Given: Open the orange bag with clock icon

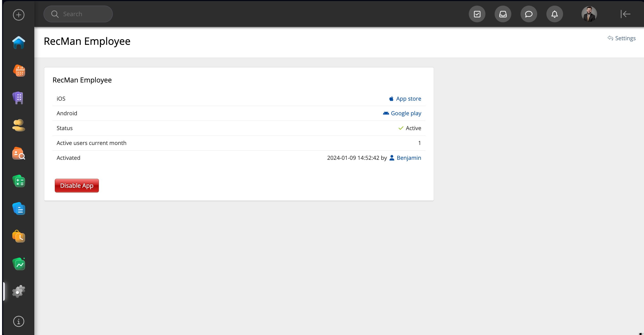Looking at the screenshot, I should tap(19, 236).
